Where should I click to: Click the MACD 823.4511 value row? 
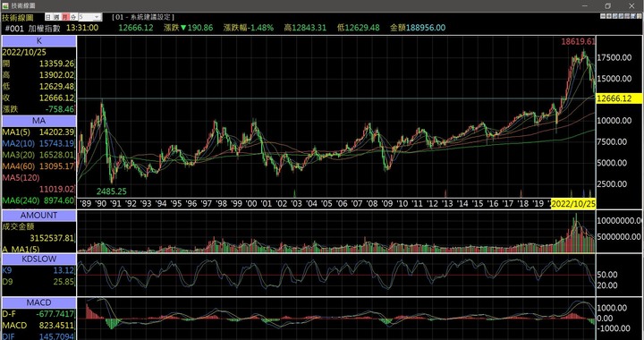click(38, 326)
